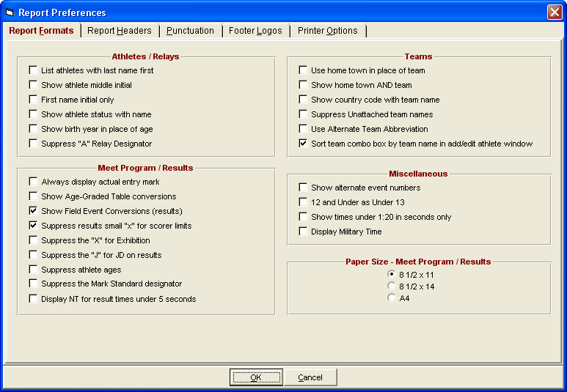Uncheck Suppress results small "x" for scorer limits
This screenshot has width=567, height=392.
[x=33, y=226]
